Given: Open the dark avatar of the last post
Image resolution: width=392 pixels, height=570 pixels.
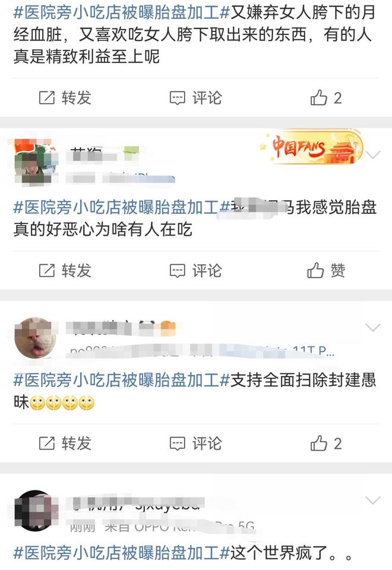Looking at the screenshot, I should [35, 511].
